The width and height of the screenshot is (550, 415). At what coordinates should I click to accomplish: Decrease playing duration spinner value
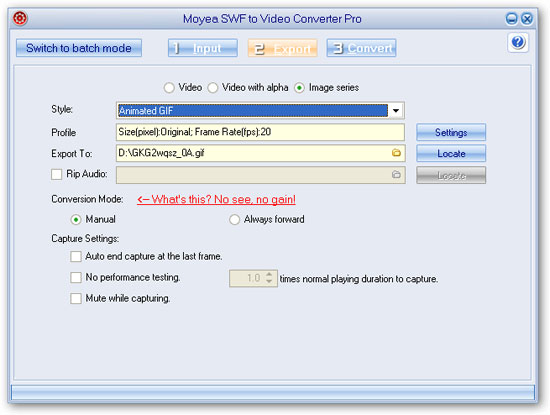click(269, 281)
